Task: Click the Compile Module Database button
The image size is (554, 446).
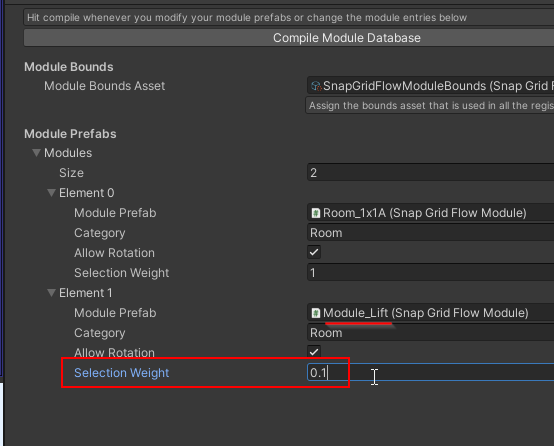Action: [289, 38]
